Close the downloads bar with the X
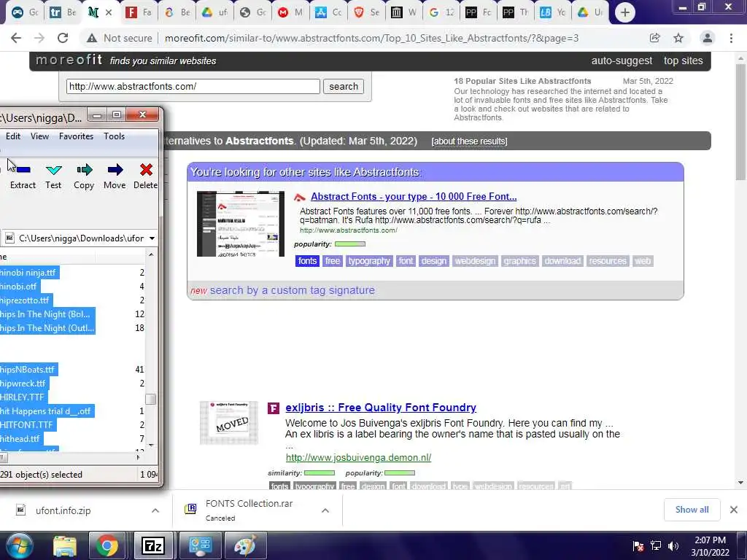This screenshot has width=747, height=560. point(734,510)
